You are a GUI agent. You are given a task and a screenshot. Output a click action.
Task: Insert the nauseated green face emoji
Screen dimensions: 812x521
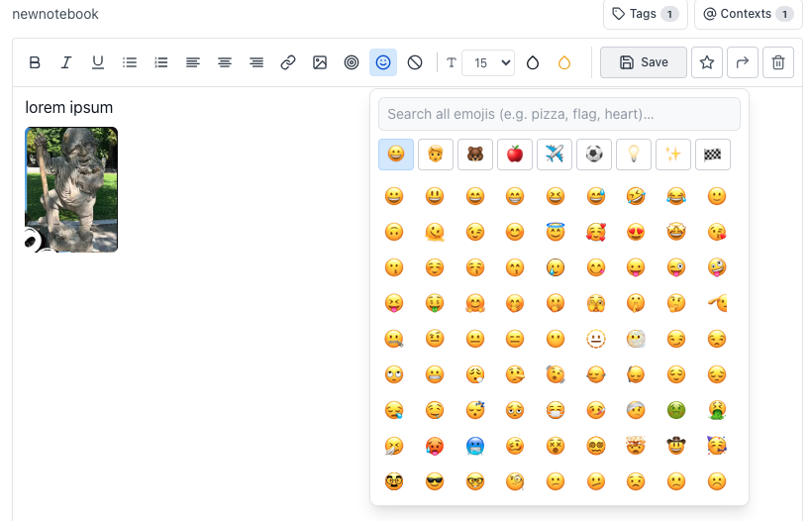676,411
